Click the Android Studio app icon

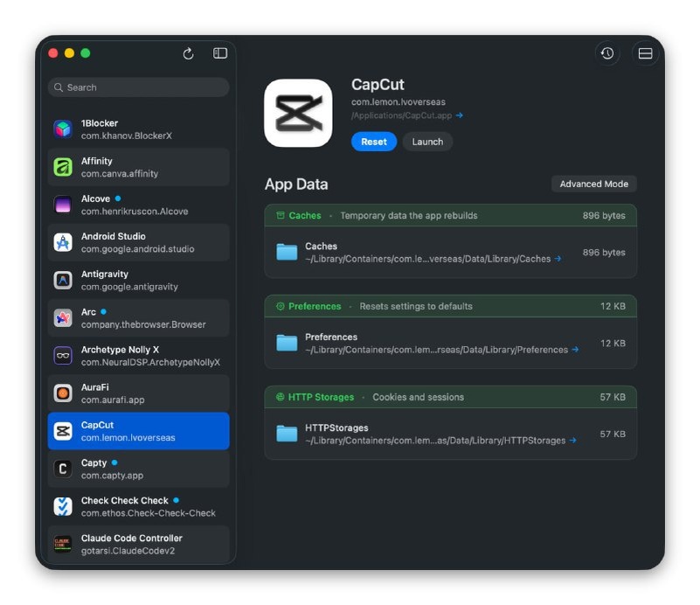[63, 242]
